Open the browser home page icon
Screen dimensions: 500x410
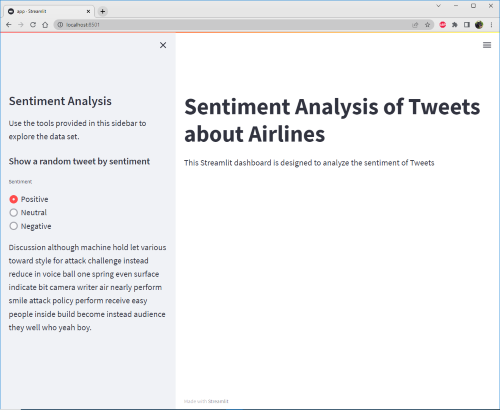[45, 25]
